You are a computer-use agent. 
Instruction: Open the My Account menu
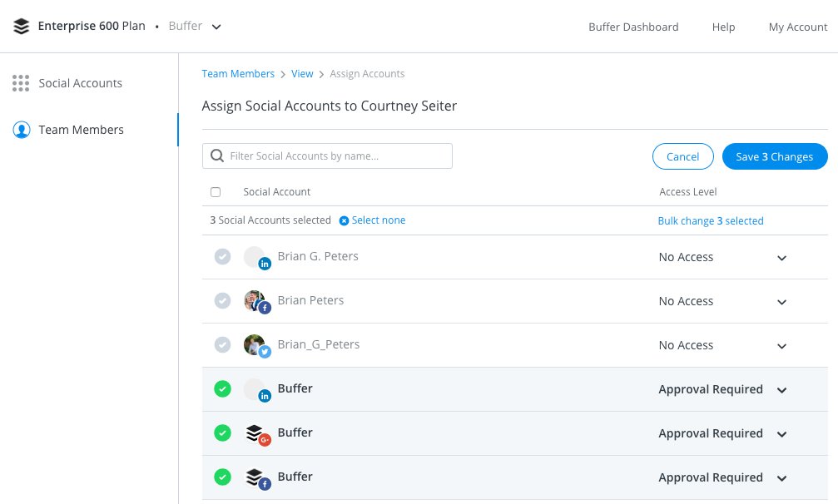797,27
